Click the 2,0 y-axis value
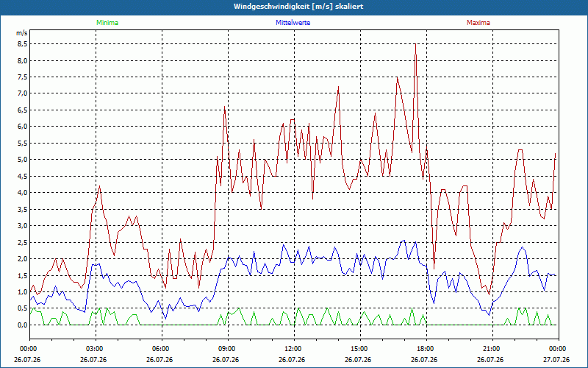This screenshot has width=588, height=368. (23, 259)
